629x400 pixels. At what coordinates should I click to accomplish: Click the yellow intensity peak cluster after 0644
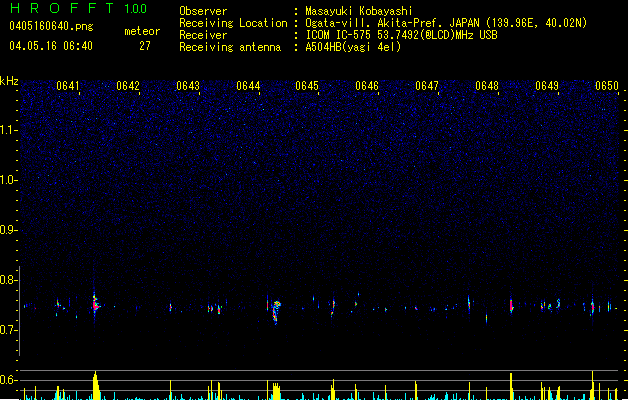(276, 391)
